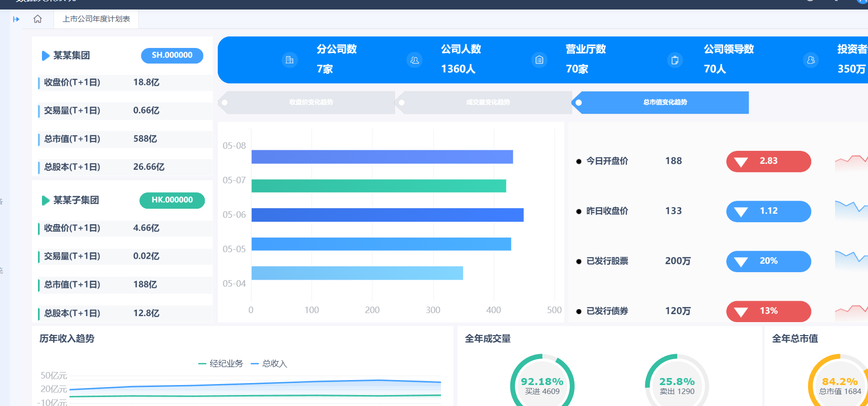
Task: Click the 05-06 bar in the chart
Action: 388,215
